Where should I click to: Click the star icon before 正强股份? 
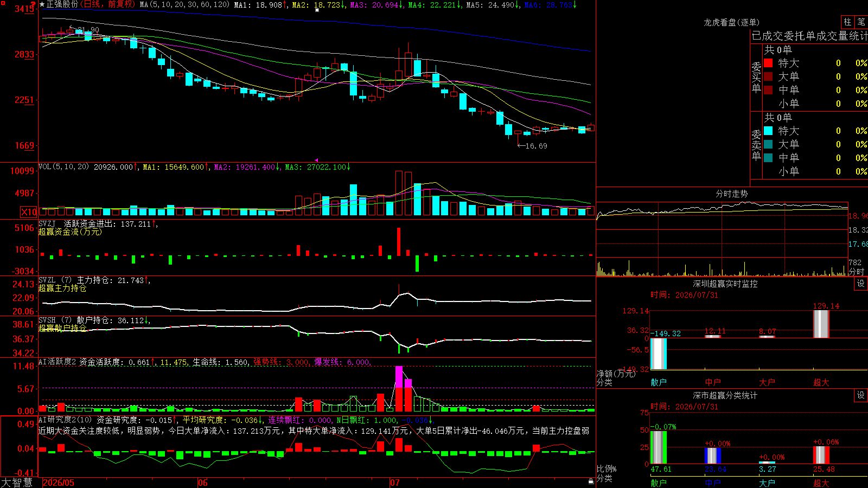(x=42, y=4)
